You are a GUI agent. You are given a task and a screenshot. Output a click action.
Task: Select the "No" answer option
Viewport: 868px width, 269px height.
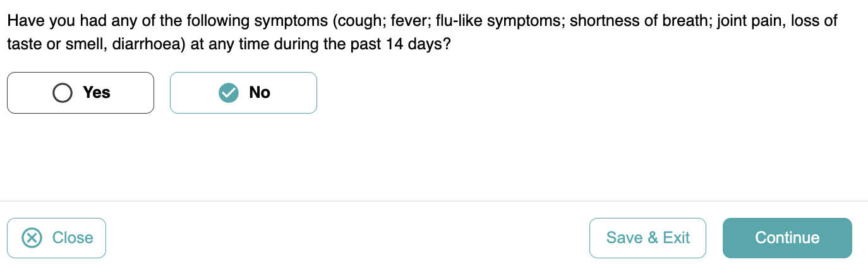243,93
